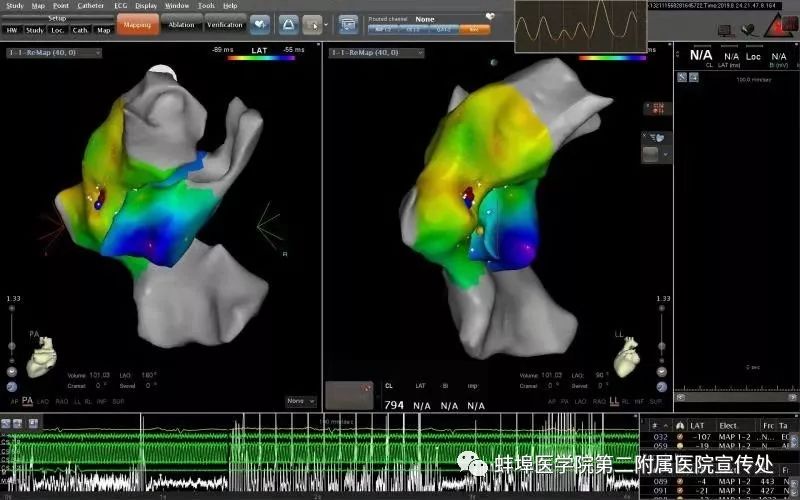
Task: Click the third icon in ECG strip toolbar
Action: 34,423
